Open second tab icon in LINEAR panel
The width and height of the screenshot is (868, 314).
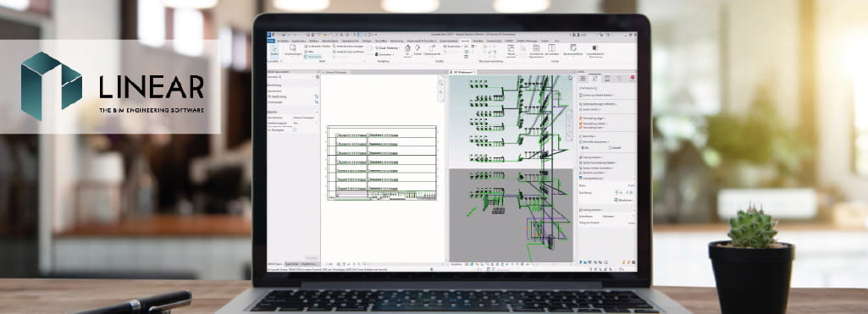[594, 78]
